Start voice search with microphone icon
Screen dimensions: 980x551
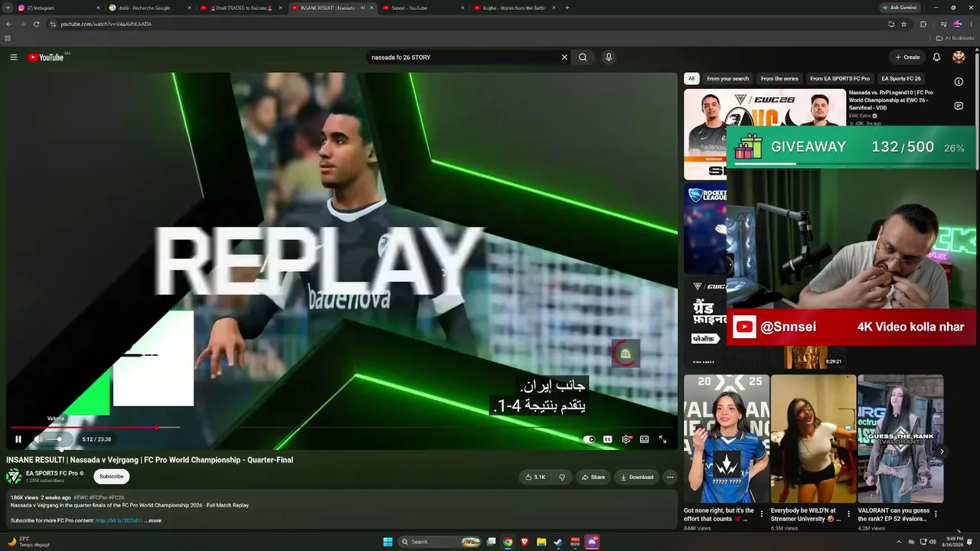coord(609,57)
